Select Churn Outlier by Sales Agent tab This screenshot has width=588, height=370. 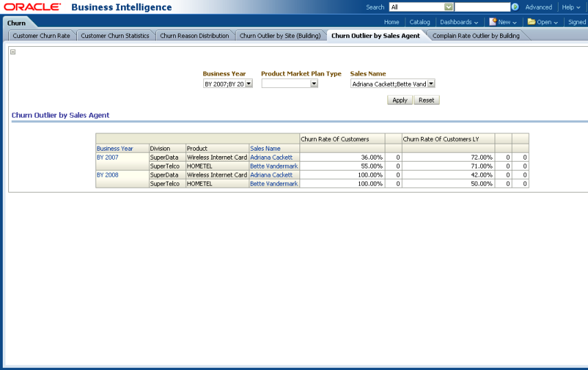coord(375,36)
